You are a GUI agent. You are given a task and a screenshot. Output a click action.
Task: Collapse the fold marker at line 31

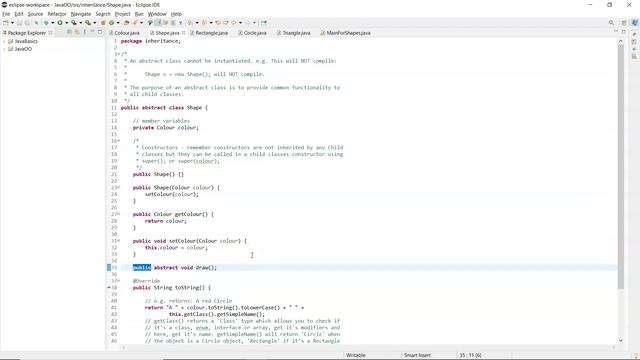click(119, 241)
